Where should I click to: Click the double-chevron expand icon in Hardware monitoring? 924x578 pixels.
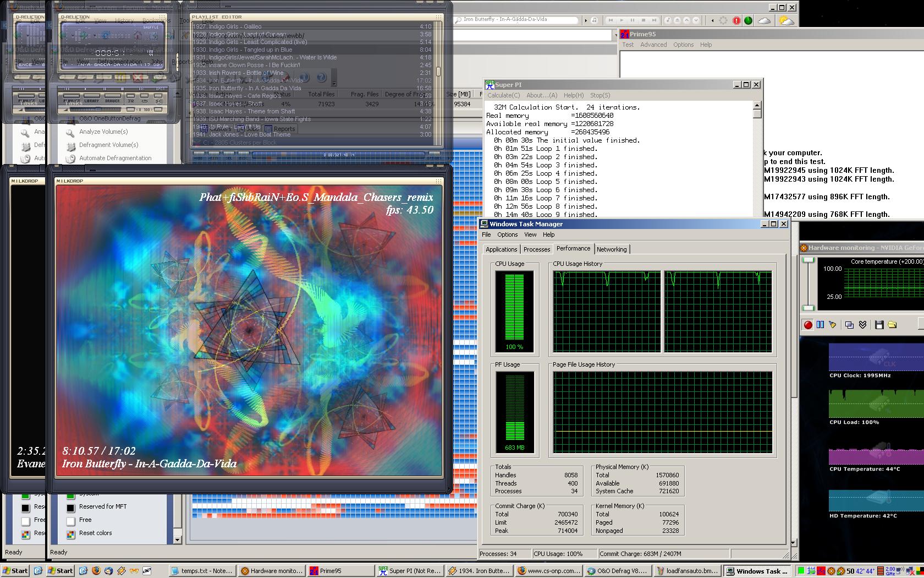(862, 325)
